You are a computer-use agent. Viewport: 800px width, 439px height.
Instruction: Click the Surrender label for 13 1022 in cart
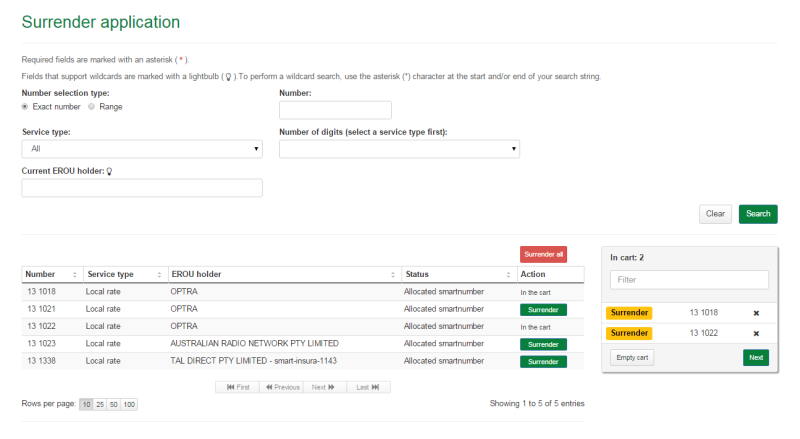tap(629, 333)
